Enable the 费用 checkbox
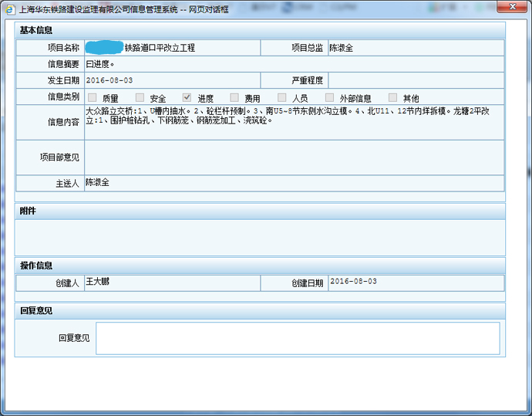 (235, 98)
